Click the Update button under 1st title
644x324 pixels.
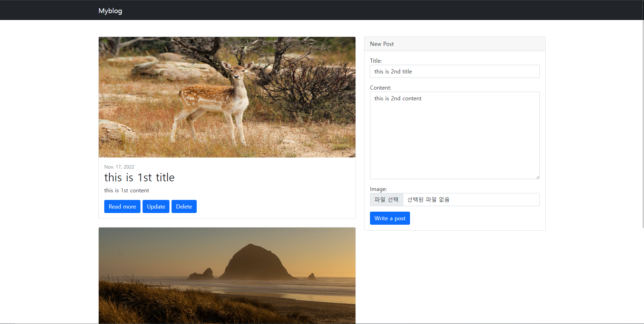156,206
